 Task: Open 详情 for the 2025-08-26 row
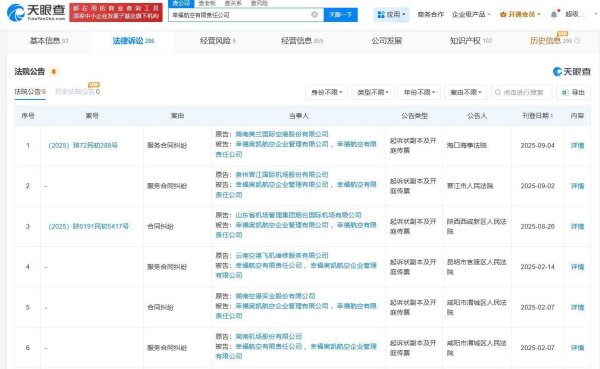(x=577, y=227)
